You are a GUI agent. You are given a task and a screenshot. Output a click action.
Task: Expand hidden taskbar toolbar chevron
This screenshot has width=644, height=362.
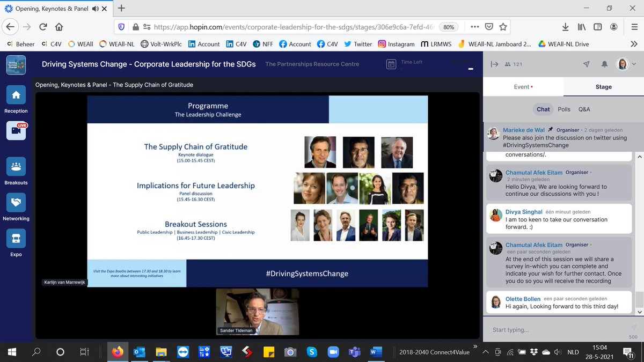(x=475, y=346)
